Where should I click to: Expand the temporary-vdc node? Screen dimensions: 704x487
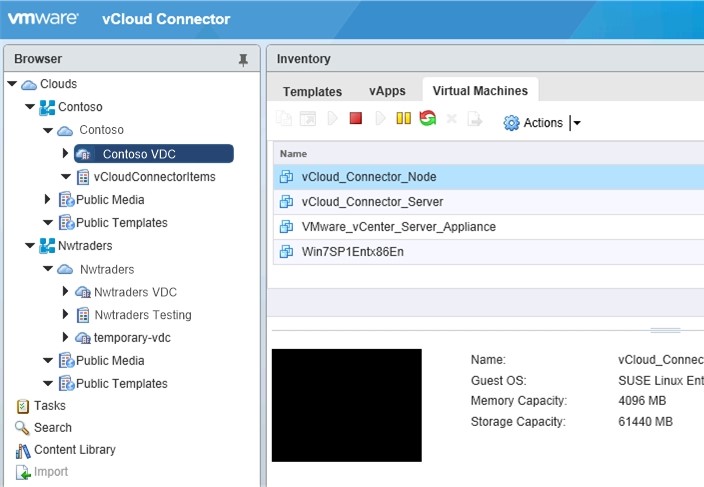66,337
